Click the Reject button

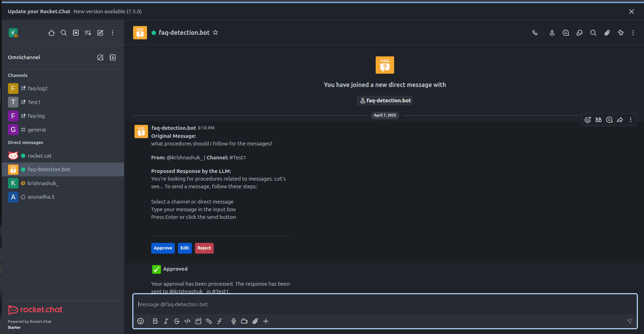(204, 248)
